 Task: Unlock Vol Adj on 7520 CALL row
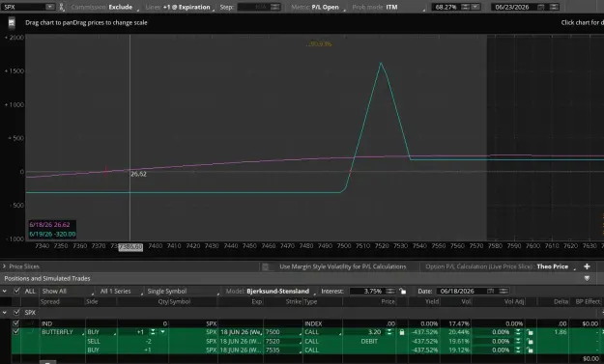click(x=530, y=341)
